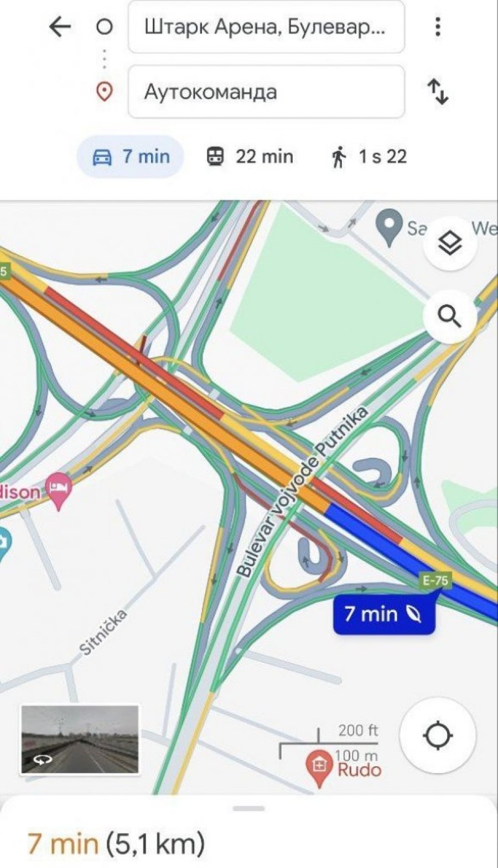Switch to walking 1 s 22 tab
Viewport: 498px width, 868px height.
[x=369, y=156]
